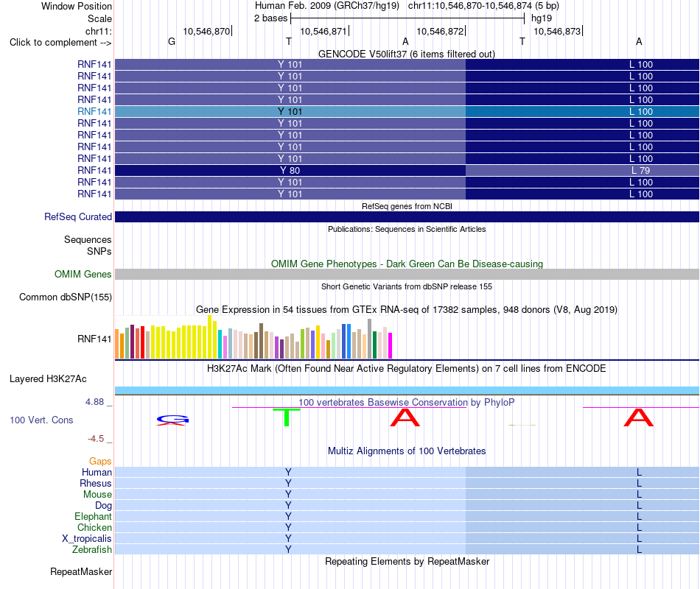700x589 pixels.
Task: Click the -4.5 PhyloP lower scale value
Action: pos(96,439)
